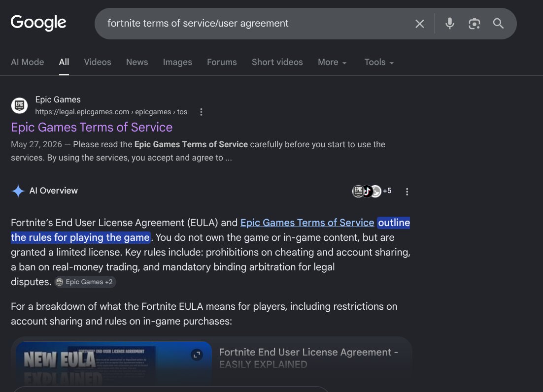
Task: Switch to AI Mode tab
Action: pos(28,62)
